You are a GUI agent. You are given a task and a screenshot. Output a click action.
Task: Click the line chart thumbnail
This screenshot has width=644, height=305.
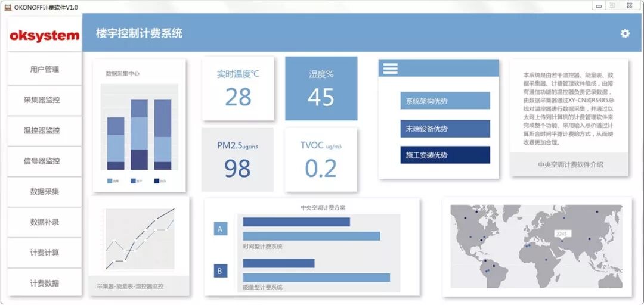[140, 239]
